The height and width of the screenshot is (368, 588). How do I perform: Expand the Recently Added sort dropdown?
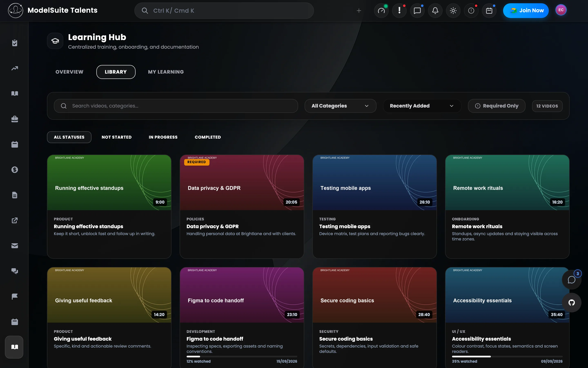(422, 106)
